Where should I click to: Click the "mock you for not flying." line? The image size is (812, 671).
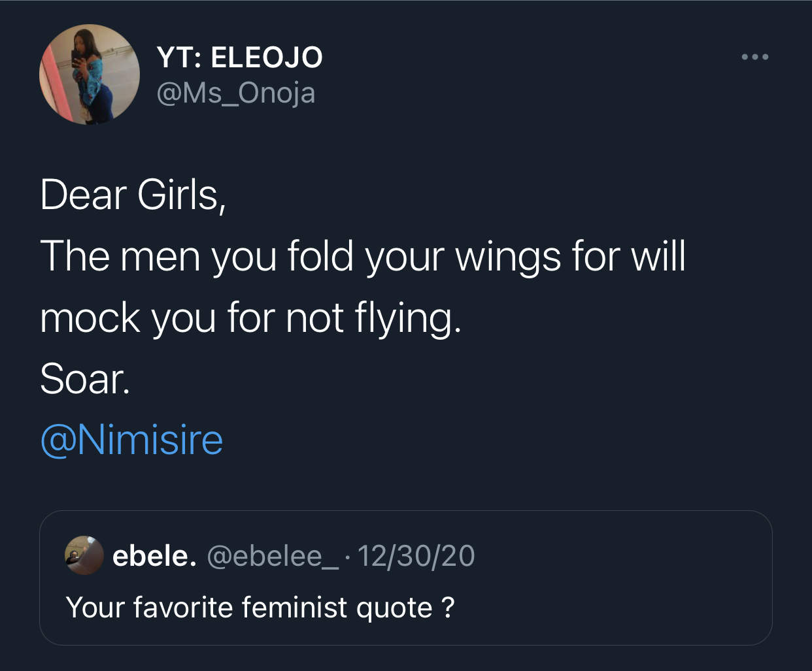coord(250,318)
